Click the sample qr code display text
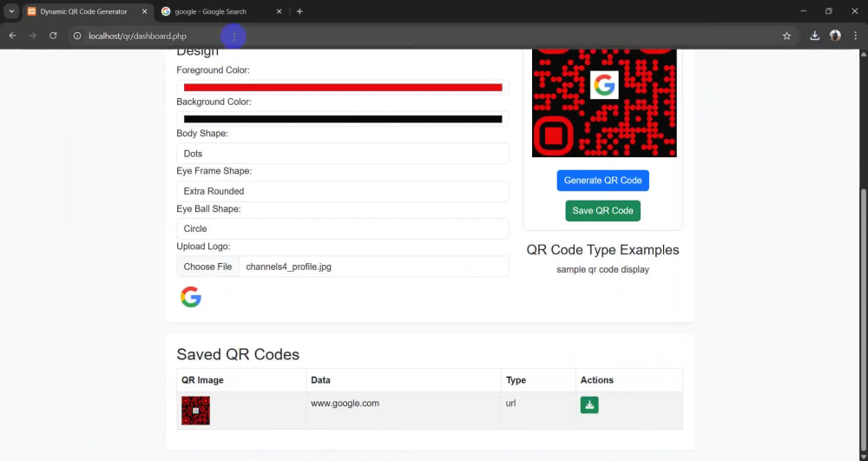The image size is (868, 461). coord(603,269)
